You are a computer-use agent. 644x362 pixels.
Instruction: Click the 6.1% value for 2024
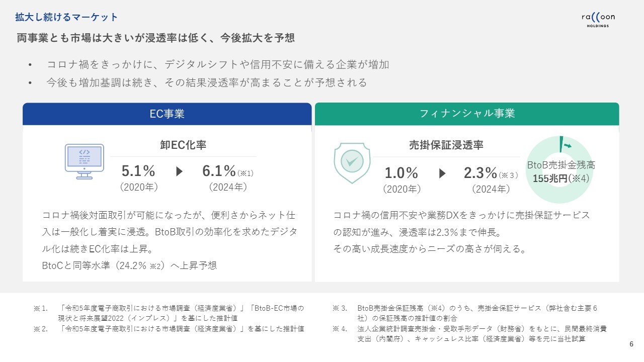pyautogui.click(x=219, y=171)
